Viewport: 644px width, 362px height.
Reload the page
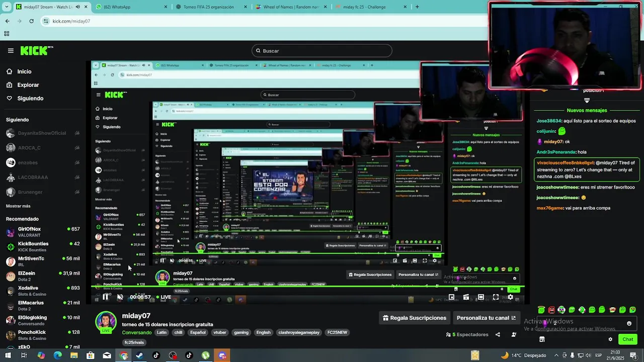[31, 21]
